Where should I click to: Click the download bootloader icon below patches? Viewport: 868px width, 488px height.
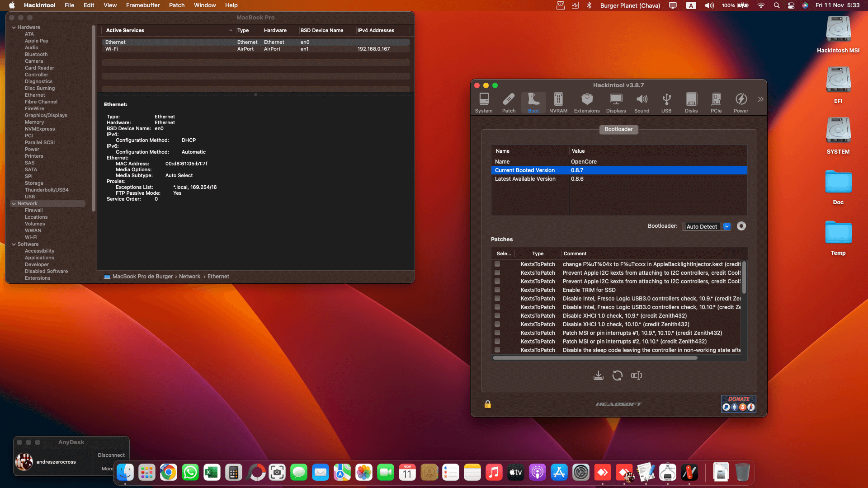pyautogui.click(x=599, y=375)
